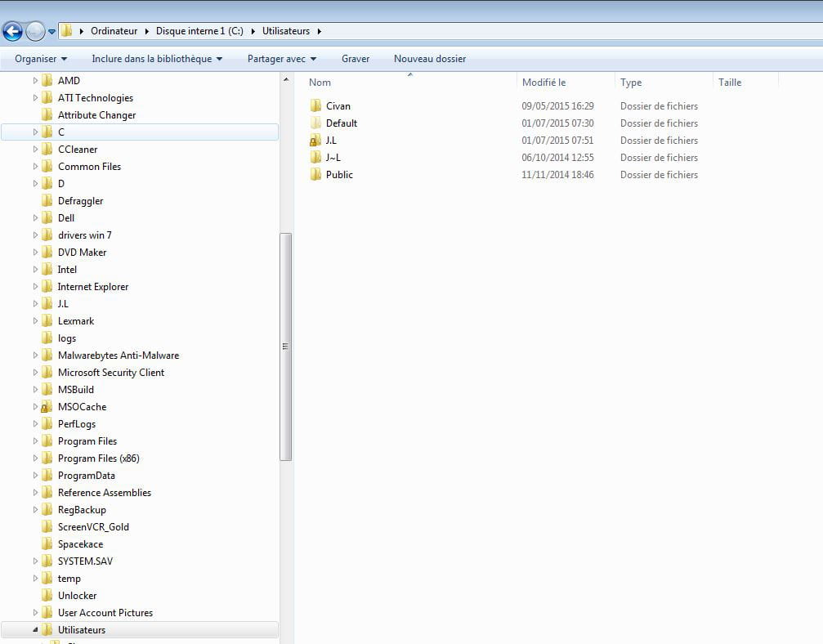The height and width of the screenshot is (644, 823).
Task: Open arrow after Utilisateurs in breadcrumb
Action: (x=319, y=31)
